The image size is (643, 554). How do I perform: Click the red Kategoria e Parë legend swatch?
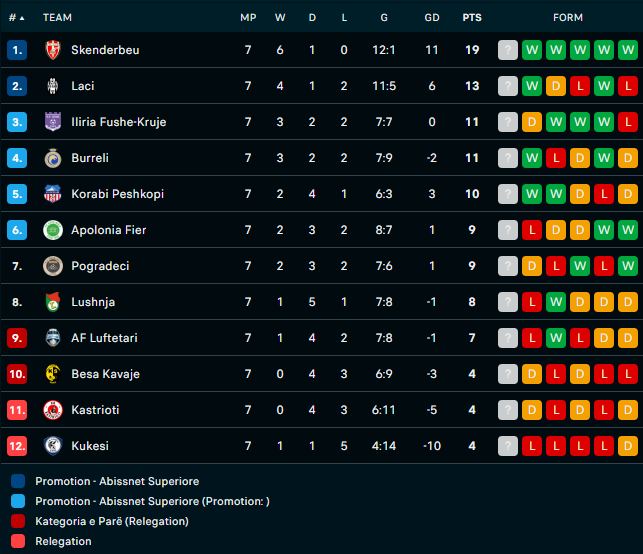(19, 521)
